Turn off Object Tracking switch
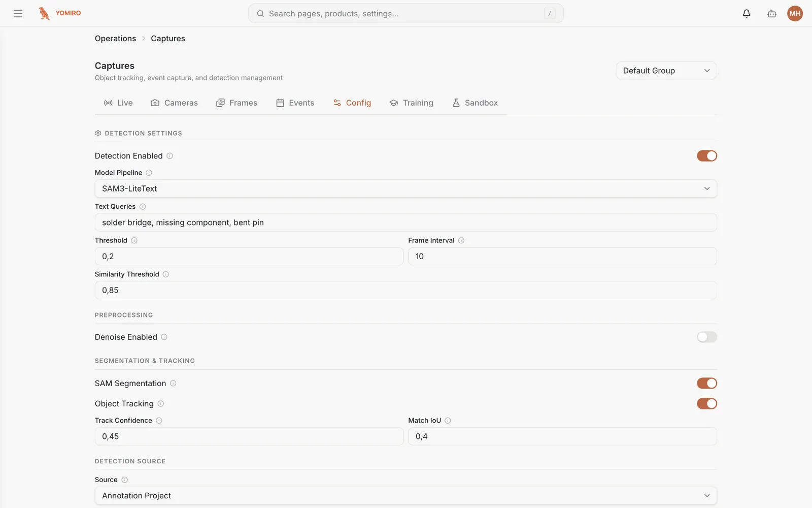This screenshot has width=812, height=508. point(706,404)
